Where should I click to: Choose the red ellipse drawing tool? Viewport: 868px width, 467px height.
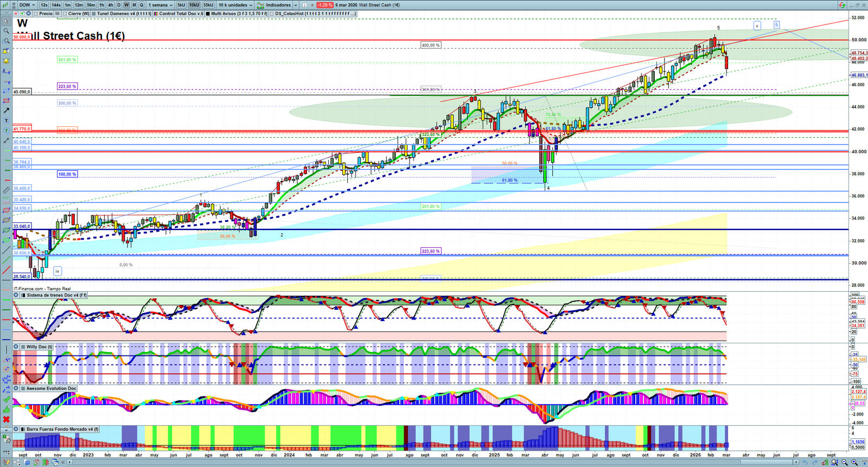[6, 210]
